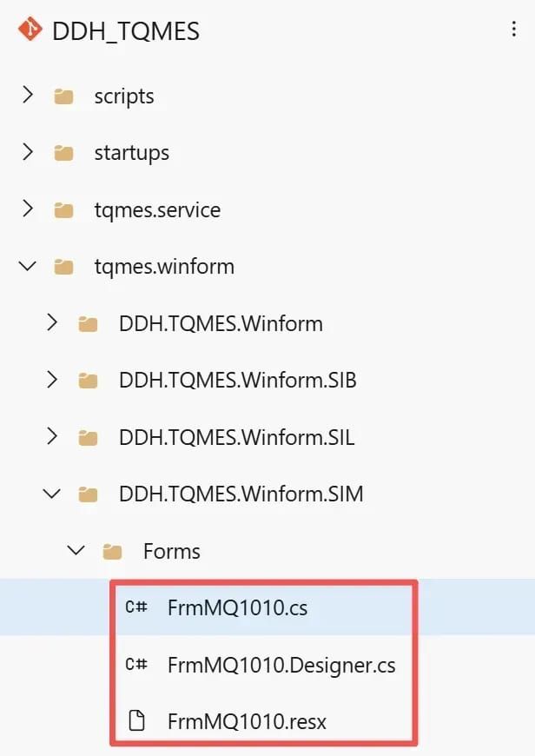The width and height of the screenshot is (535, 756).
Task: Click the startups folder icon
Action: click(x=63, y=153)
